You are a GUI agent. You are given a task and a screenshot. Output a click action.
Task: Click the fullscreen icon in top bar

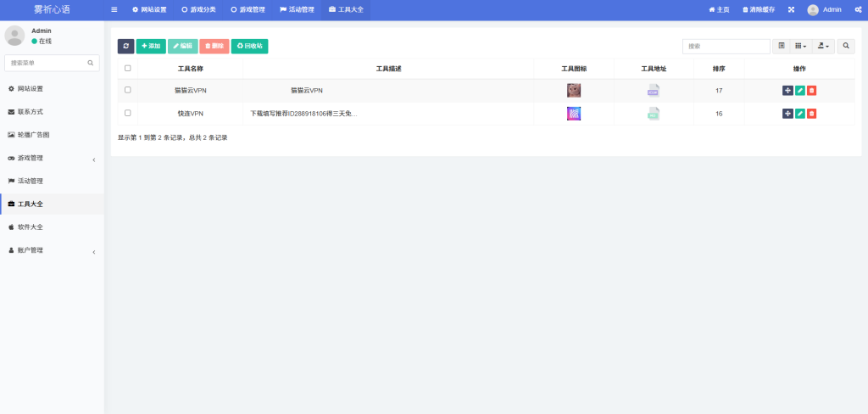coord(791,9)
